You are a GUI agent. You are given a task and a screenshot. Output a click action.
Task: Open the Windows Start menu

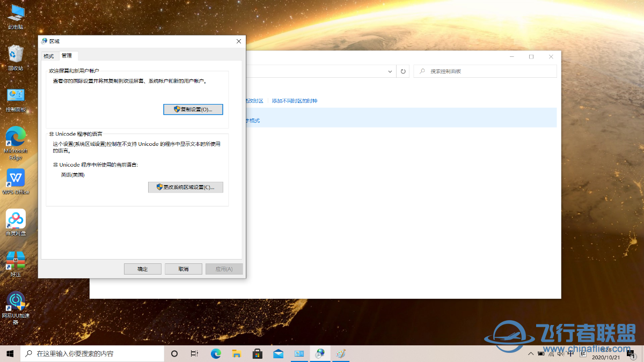tap(10, 353)
